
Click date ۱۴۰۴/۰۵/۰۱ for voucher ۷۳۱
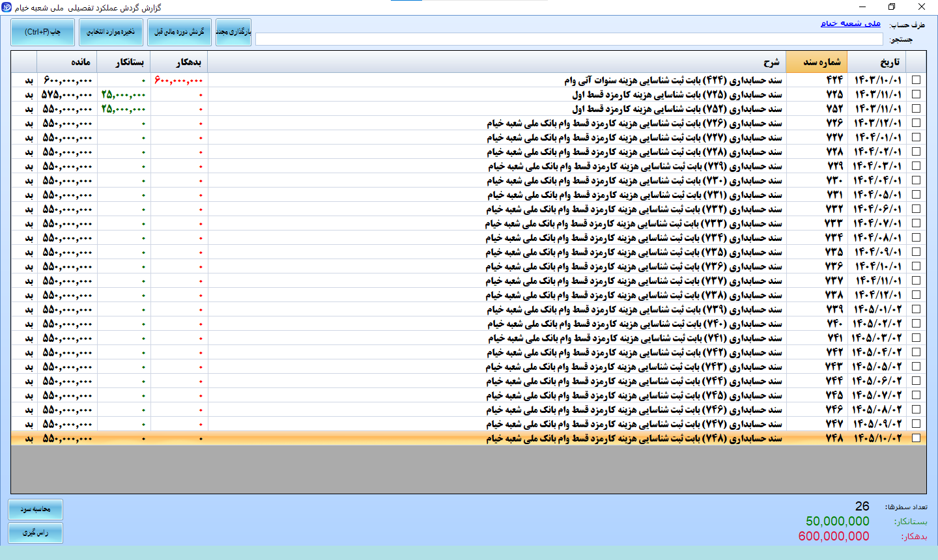click(877, 195)
